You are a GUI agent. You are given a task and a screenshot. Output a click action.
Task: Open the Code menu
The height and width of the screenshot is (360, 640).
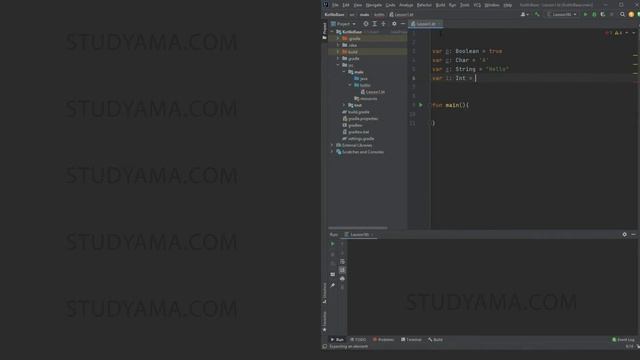(x=390, y=5)
